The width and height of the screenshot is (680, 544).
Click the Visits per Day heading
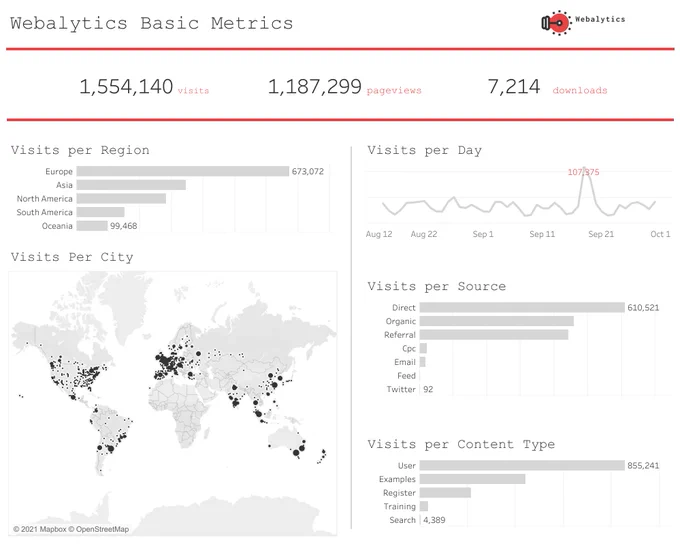click(425, 150)
